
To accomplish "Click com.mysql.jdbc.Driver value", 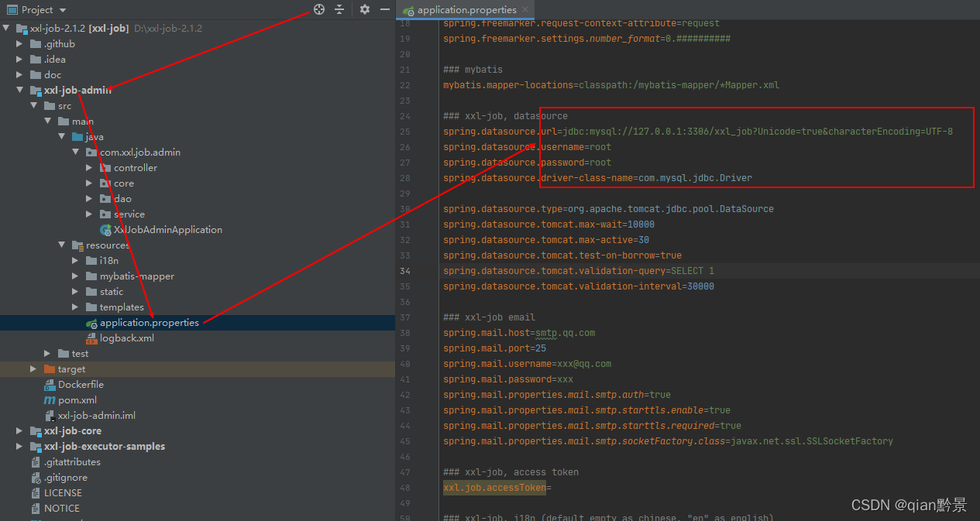I will click(694, 178).
